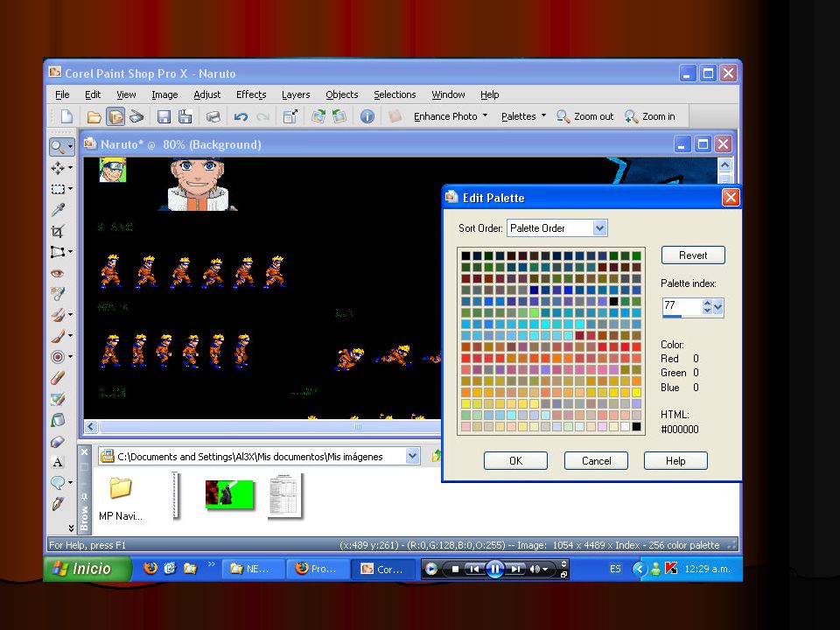Viewport: 840px width, 630px height.
Task: Select the Preset Shape speech bubble tool
Action: click(x=57, y=483)
